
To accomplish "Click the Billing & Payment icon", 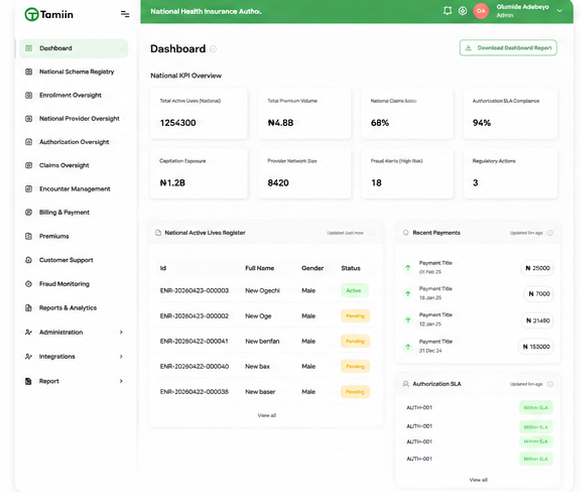I will pyautogui.click(x=29, y=212).
